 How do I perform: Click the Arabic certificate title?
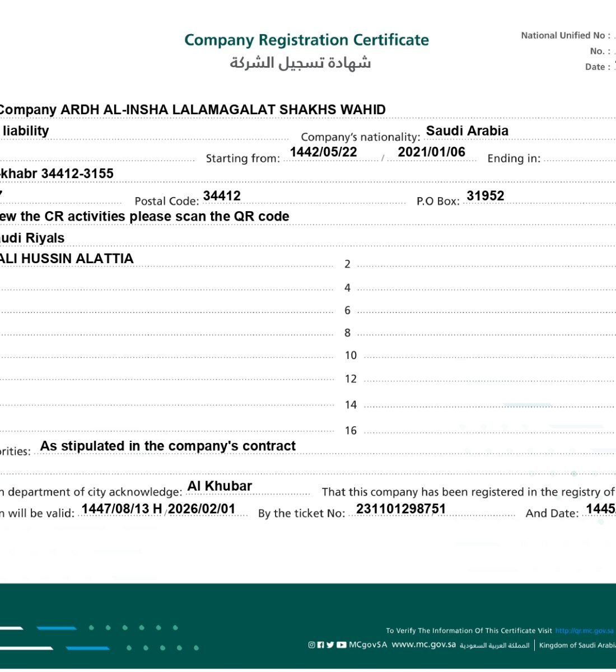[x=300, y=62]
